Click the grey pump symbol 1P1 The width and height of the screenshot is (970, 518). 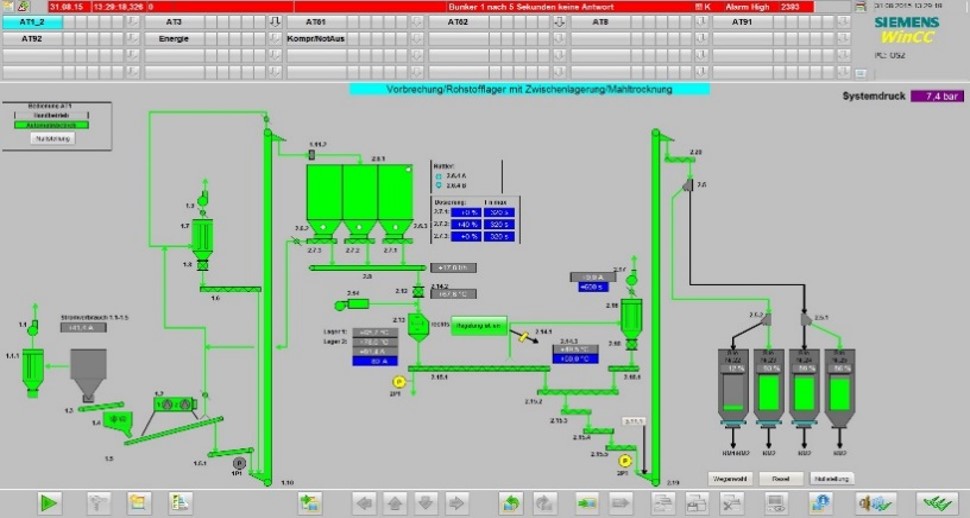239,463
